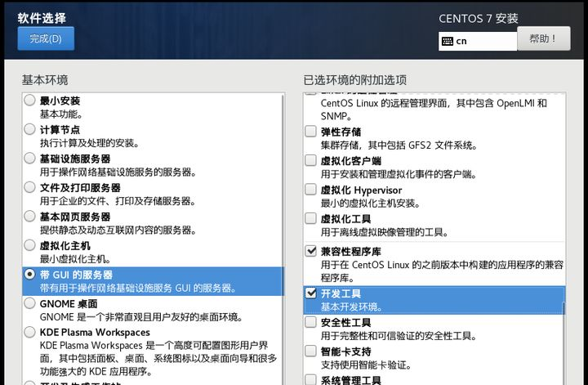Click the keyboard layout icon next to cn
The image size is (588, 385).
coord(448,41)
